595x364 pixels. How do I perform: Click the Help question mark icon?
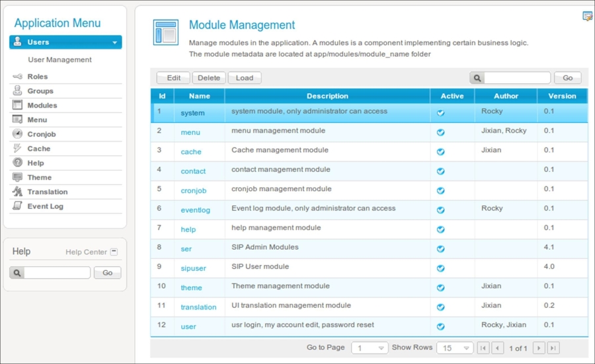click(17, 163)
